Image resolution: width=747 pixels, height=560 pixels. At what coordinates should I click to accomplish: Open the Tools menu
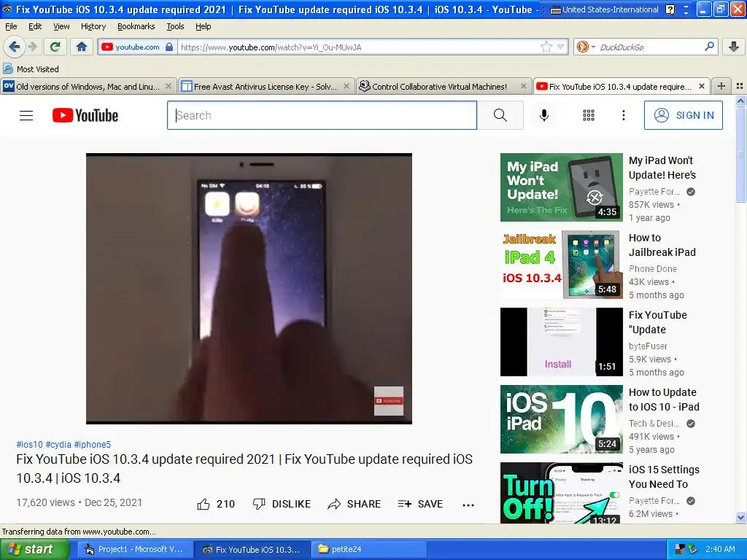click(175, 26)
